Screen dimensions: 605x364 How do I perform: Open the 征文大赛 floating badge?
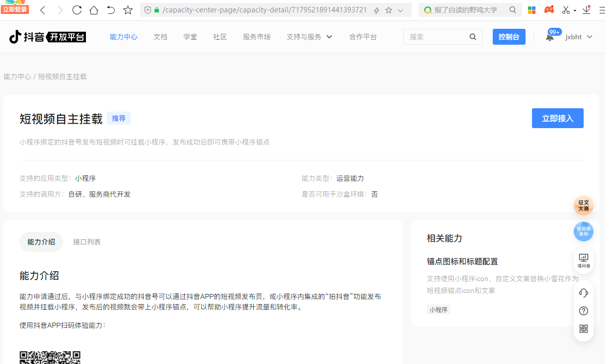584,206
